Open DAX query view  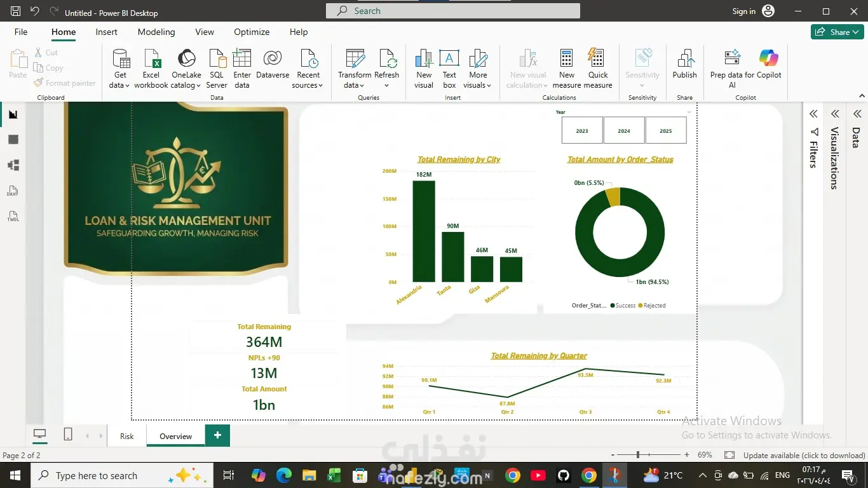(x=13, y=191)
